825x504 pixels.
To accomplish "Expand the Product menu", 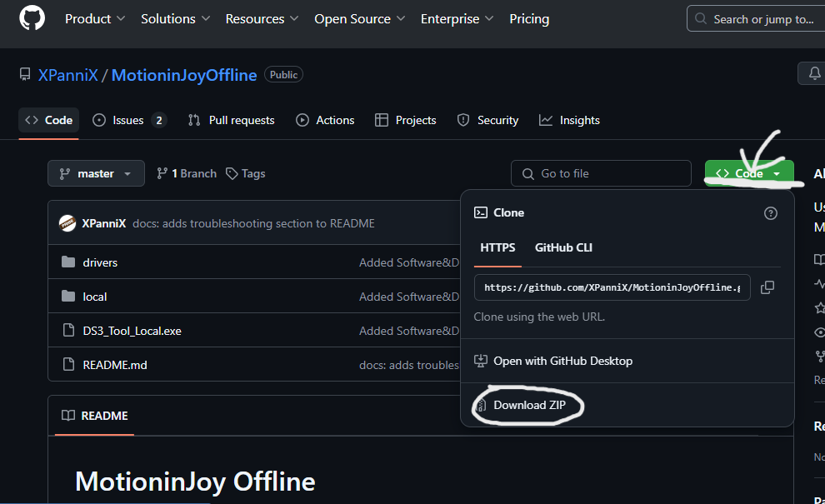I will pyautogui.click(x=95, y=19).
